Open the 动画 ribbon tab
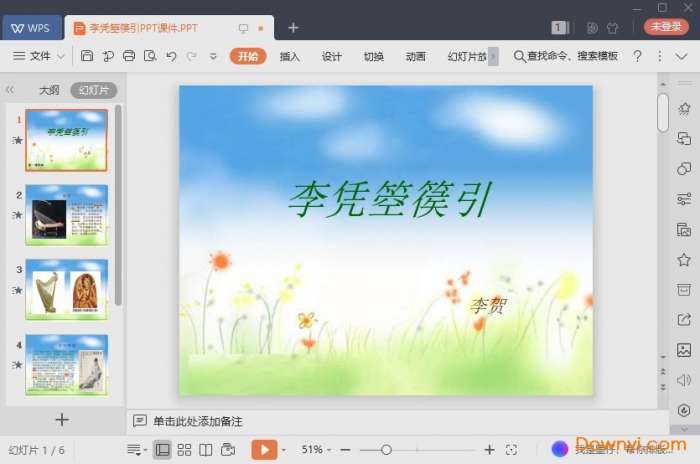 coord(416,56)
